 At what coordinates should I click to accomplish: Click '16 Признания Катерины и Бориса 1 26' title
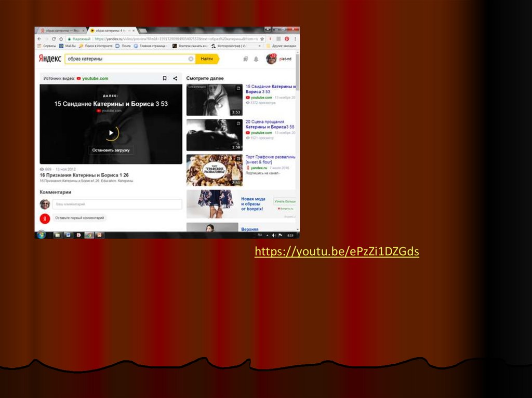pyautogui.click(x=84, y=175)
